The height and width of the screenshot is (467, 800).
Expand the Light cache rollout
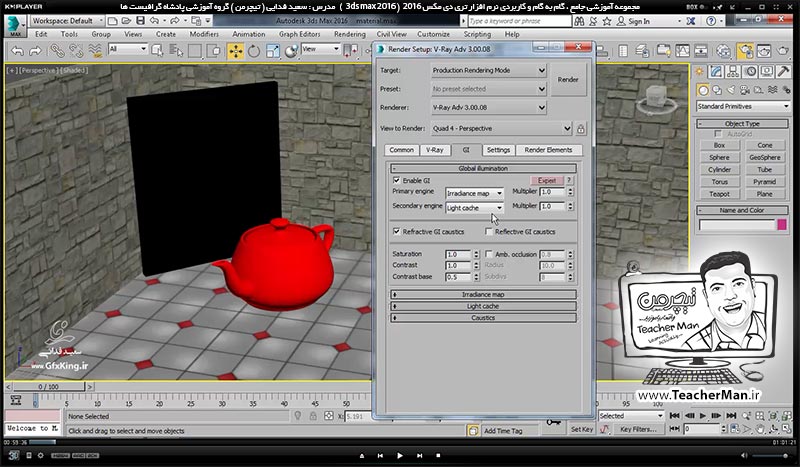(483, 306)
